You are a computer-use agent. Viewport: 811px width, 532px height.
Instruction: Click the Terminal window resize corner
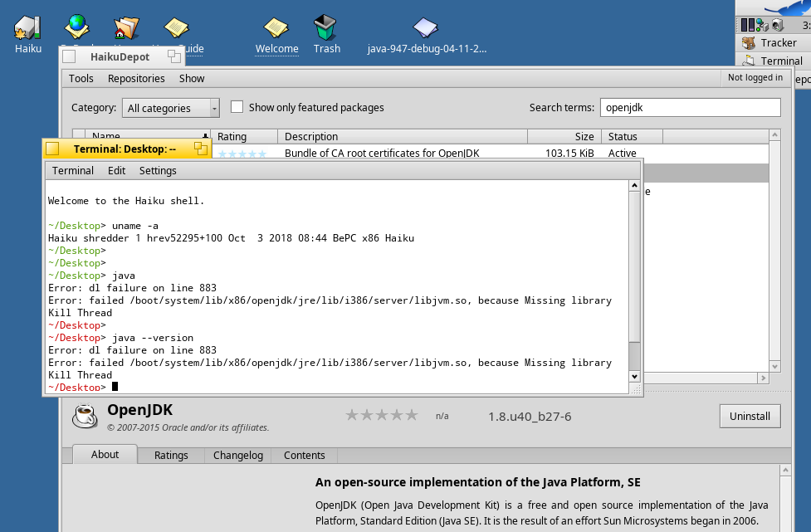click(635, 388)
